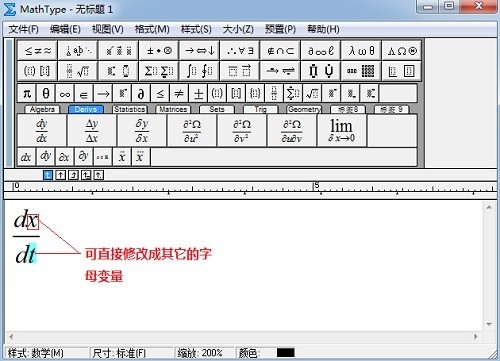Viewport: 500px width, 361px height.
Task: Switch to the Sets tab
Action: 217,109
